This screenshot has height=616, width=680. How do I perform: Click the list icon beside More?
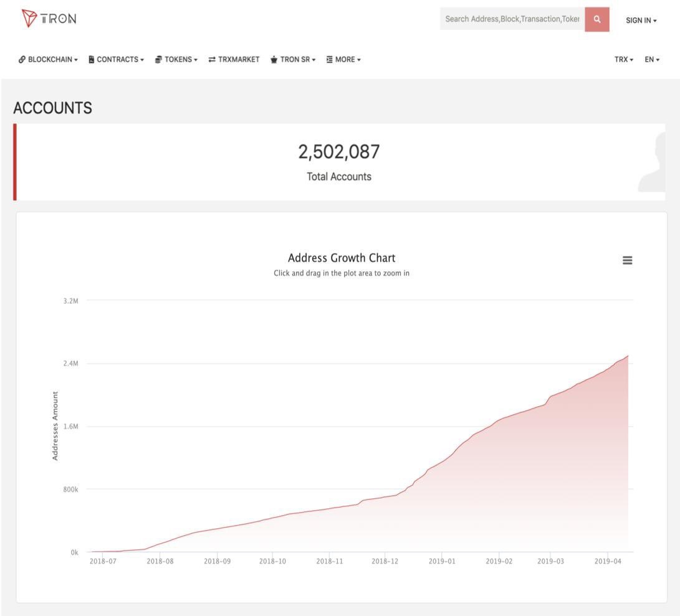(x=329, y=60)
